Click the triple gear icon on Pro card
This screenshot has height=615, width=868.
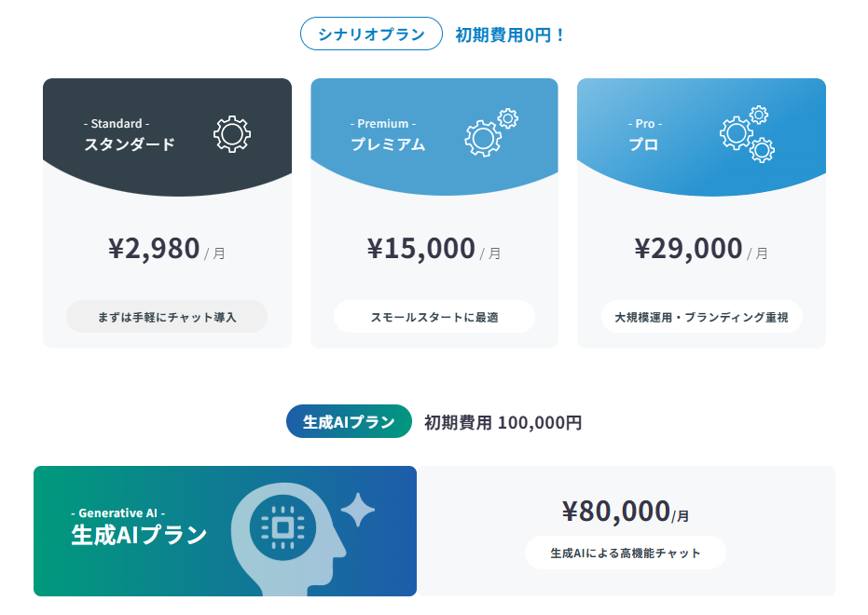(x=747, y=134)
